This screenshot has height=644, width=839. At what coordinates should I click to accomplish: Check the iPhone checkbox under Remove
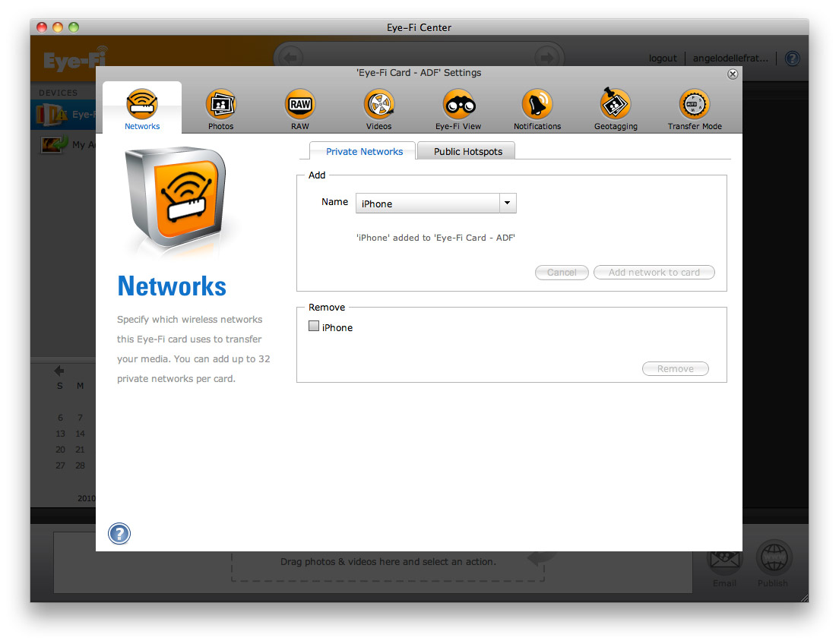click(x=314, y=326)
